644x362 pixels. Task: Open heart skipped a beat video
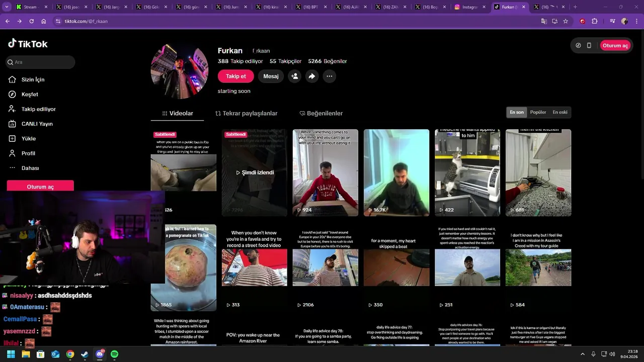(x=396, y=267)
